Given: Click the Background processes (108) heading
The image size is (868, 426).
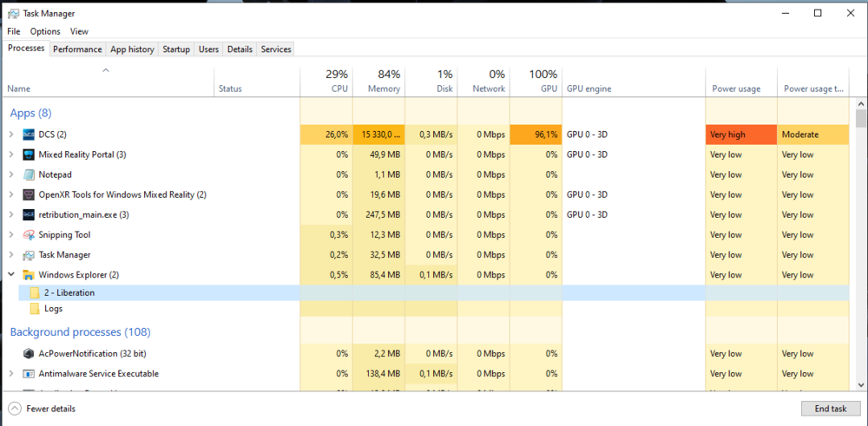Looking at the screenshot, I should (80, 332).
